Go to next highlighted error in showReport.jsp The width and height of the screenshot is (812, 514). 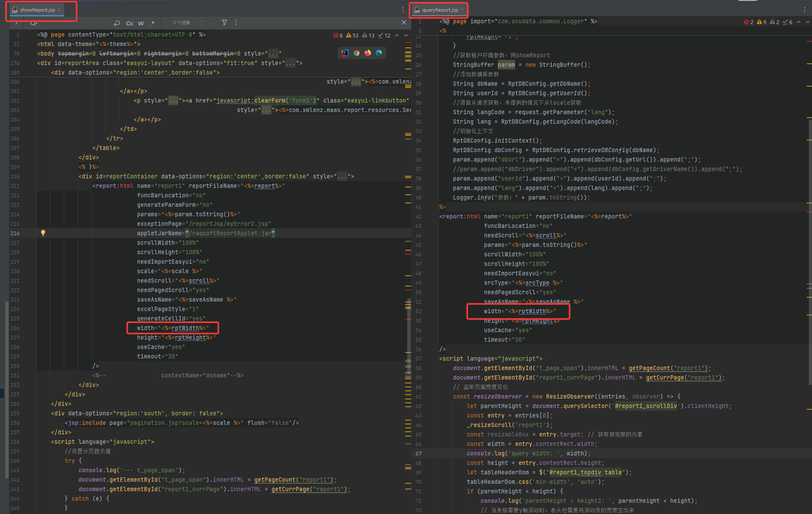[x=406, y=35]
